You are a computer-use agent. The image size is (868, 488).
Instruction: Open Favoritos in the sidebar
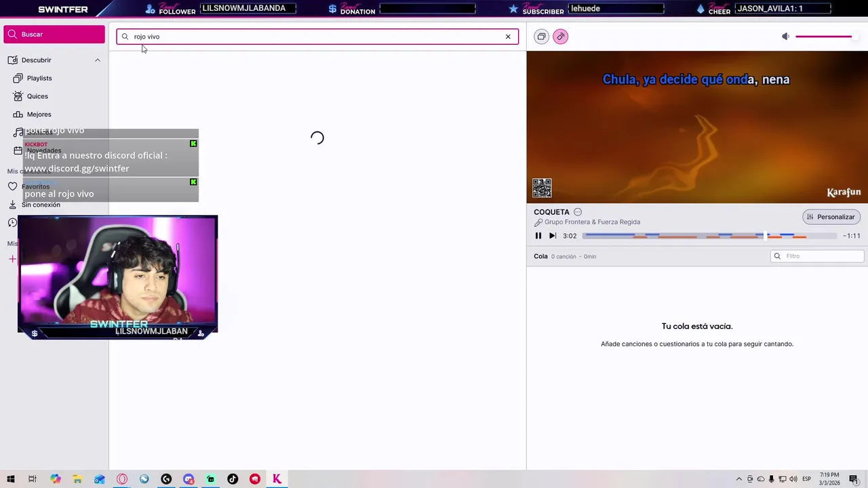pos(35,186)
